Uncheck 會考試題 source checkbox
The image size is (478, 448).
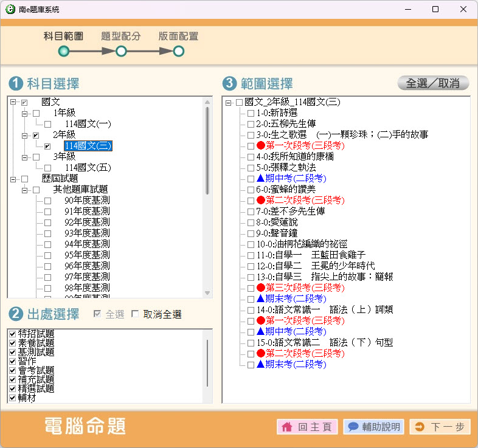point(13,370)
